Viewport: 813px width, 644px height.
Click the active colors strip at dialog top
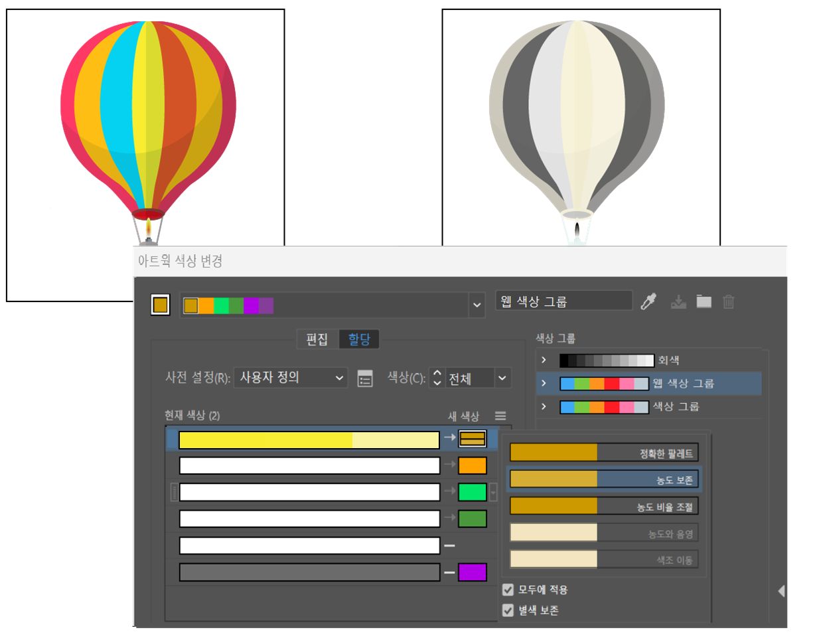click(x=228, y=305)
